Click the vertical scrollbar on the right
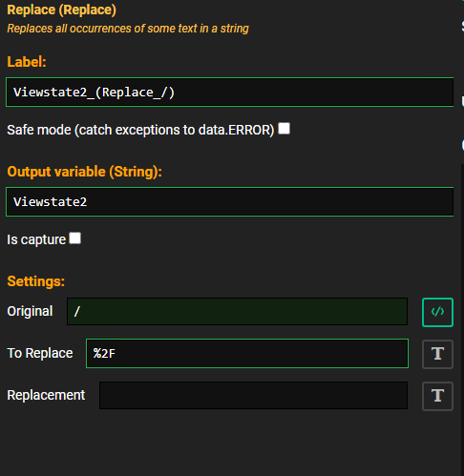The height and width of the screenshot is (476, 464). click(462, 318)
